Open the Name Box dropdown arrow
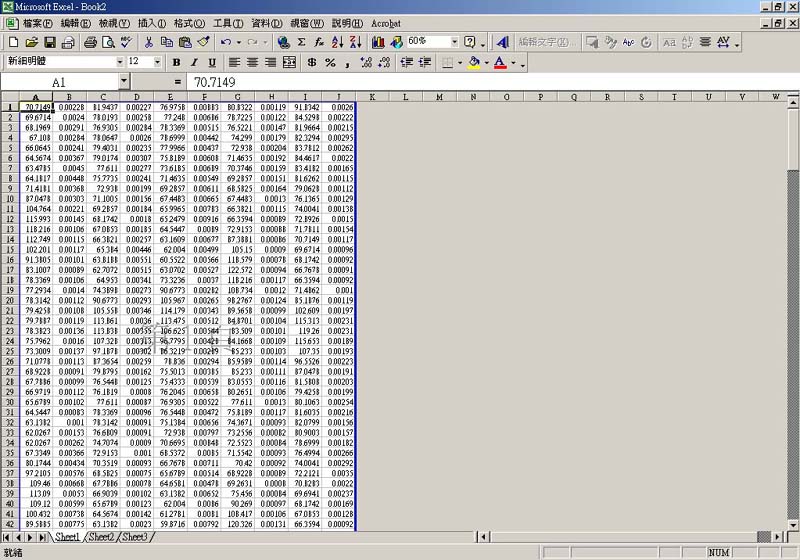The width and height of the screenshot is (800, 560). 124,81
